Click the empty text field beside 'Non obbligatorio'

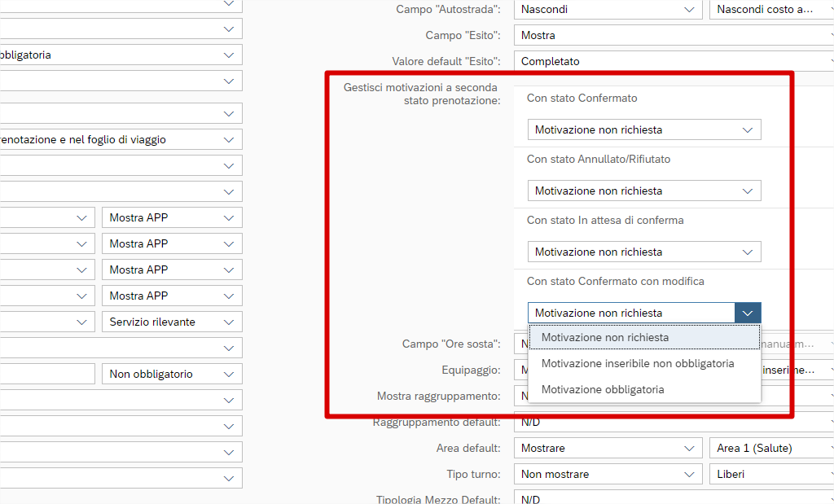(47, 375)
